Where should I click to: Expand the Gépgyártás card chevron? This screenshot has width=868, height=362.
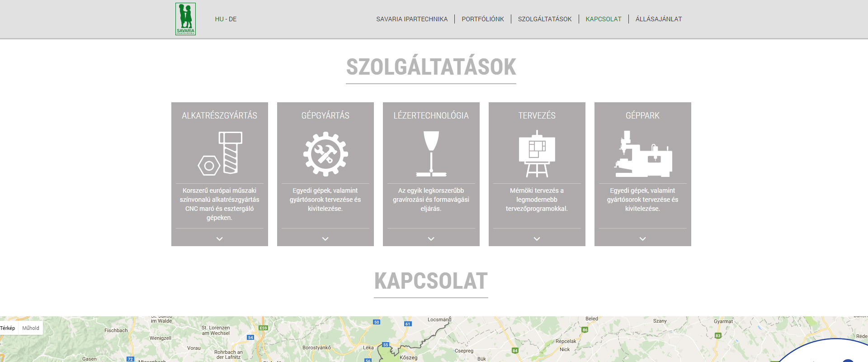[x=325, y=238]
